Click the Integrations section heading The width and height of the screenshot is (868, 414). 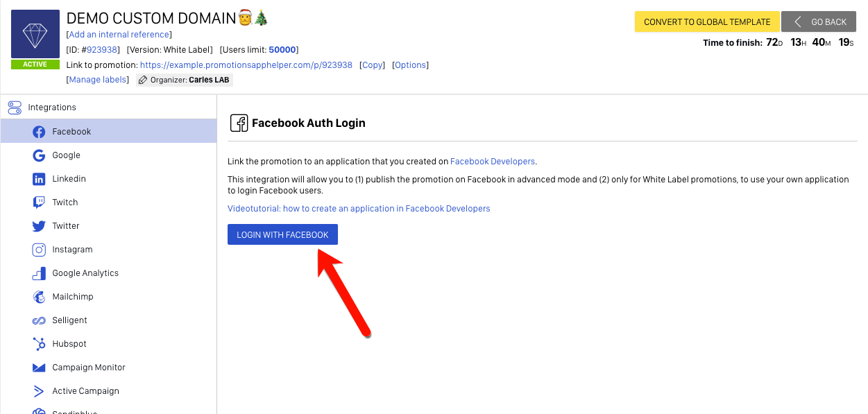point(52,107)
